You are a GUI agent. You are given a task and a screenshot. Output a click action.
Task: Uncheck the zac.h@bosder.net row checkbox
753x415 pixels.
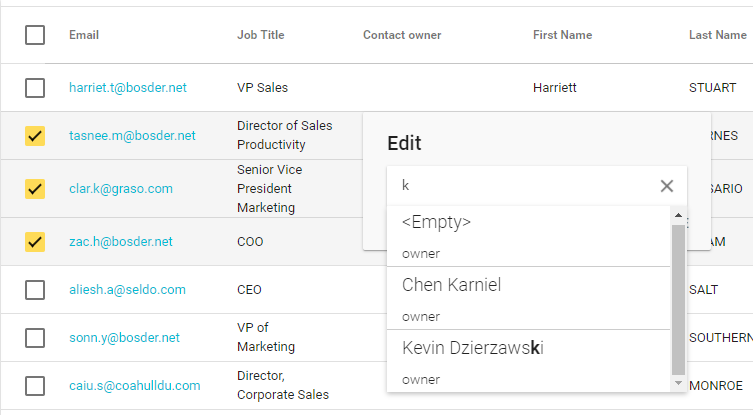(x=35, y=242)
